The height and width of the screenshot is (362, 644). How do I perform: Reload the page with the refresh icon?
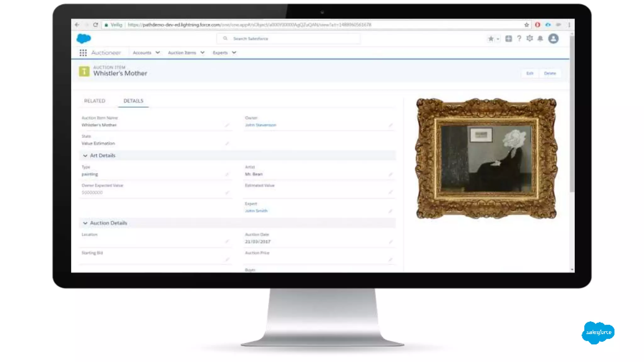(96, 25)
